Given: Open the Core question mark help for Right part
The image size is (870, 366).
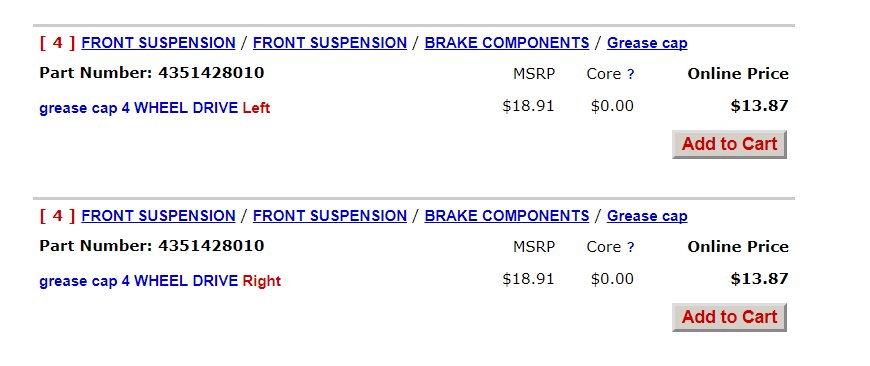Looking at the screenshot, I should tap(630, 247).
